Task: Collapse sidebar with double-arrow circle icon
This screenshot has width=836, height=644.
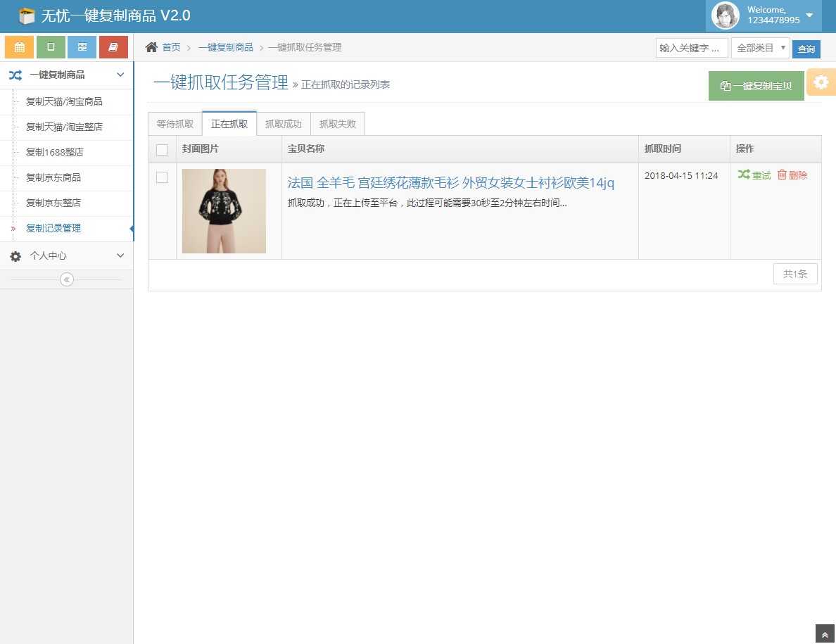Action: (67, 279)
